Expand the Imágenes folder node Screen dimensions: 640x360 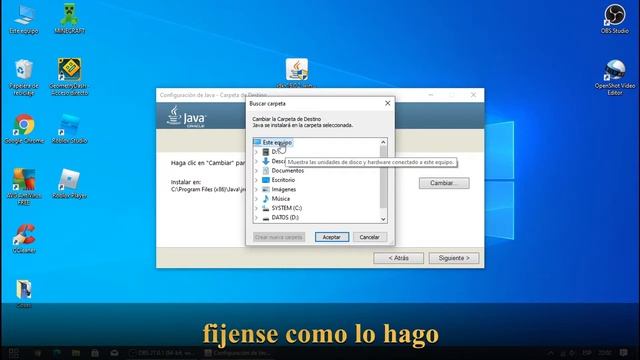coord(256,189)
